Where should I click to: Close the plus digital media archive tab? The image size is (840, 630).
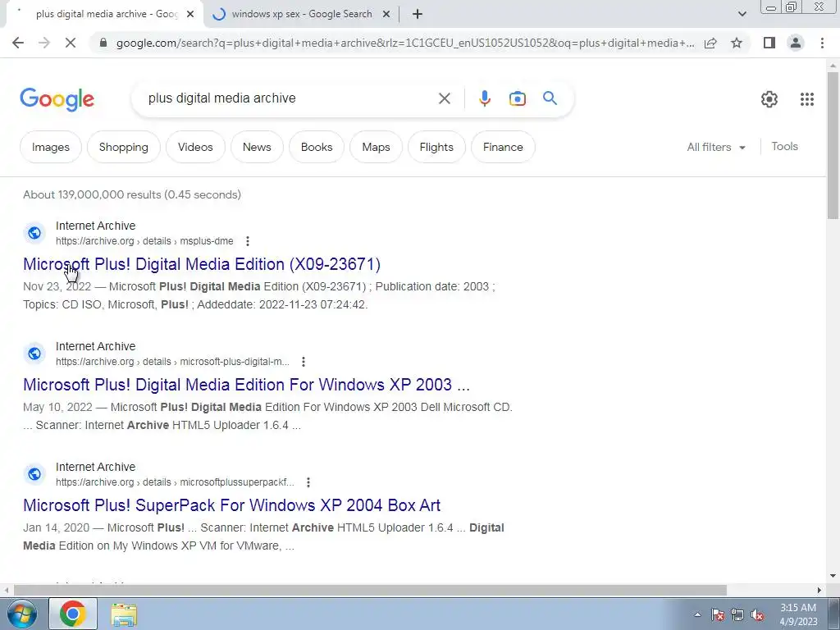coord(190,15)
